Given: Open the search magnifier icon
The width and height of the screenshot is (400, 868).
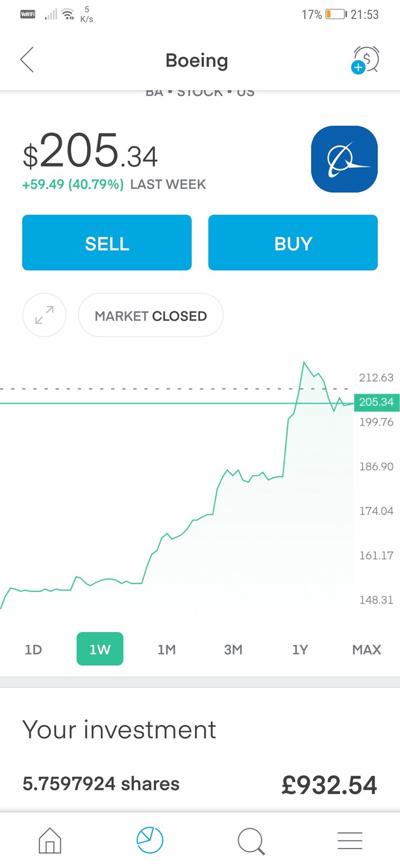Looking at the screenshot, I should click(x=250, y=841).
